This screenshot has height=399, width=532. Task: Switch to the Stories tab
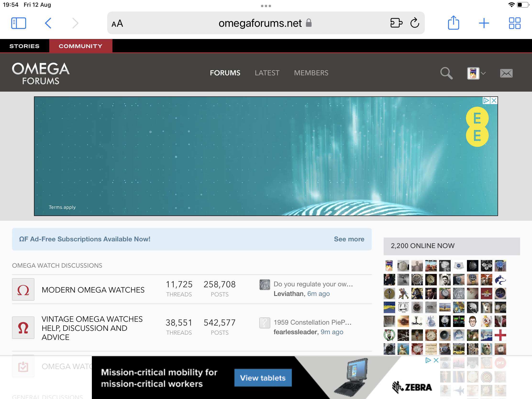tap(24, 46)
